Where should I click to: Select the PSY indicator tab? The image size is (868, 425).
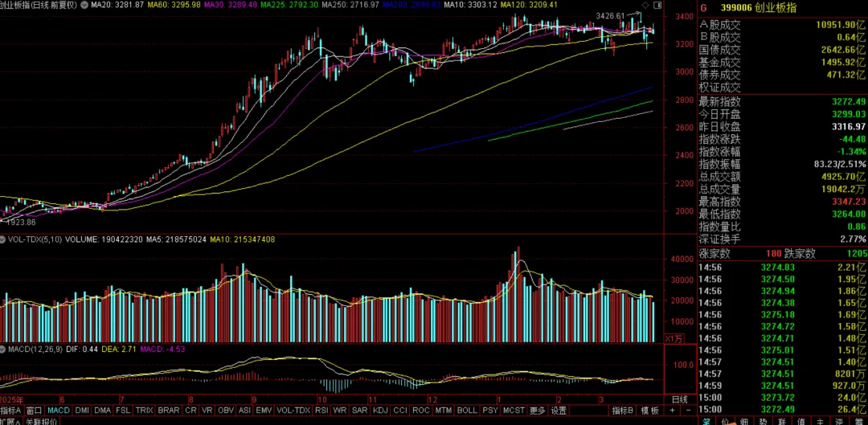[490, 410]
